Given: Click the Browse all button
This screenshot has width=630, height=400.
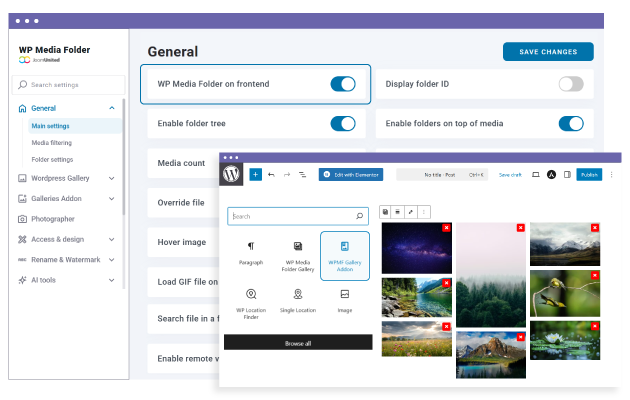Looking at the screenshot, I should (x=297, y=342).
